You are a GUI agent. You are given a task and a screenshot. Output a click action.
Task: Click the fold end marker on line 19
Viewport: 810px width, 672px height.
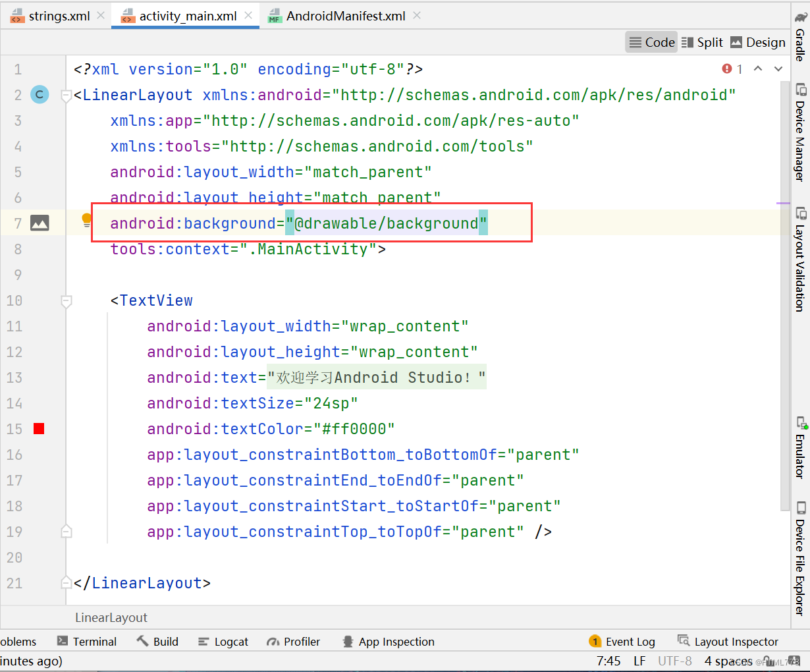pyautogui.click(x=66, y=531)
